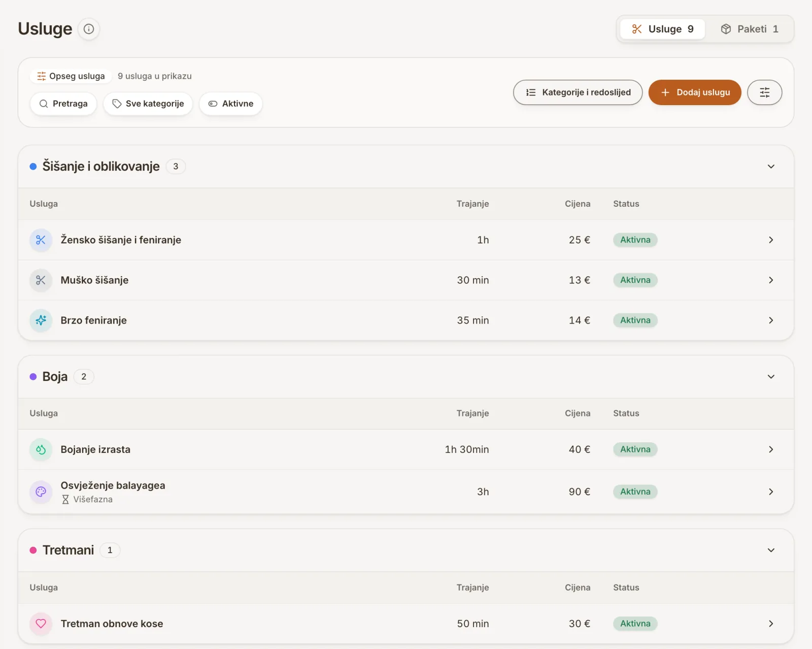Click the Šišanje i oblikovanje heading
Screen dimensions: 812x649
[x=101, y=167]
